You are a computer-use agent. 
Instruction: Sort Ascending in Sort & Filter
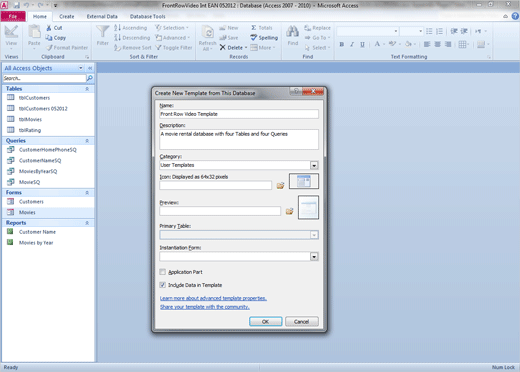[x=130, y=28]
